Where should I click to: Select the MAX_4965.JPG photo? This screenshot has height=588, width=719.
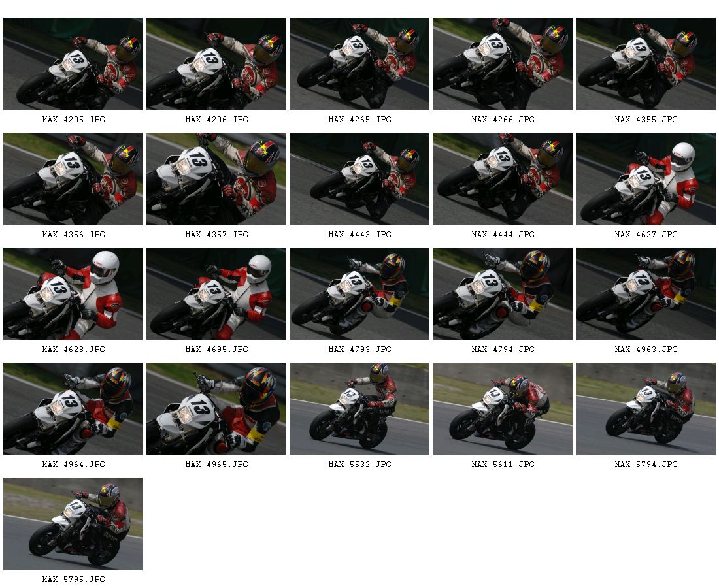(x=216, y=409)
